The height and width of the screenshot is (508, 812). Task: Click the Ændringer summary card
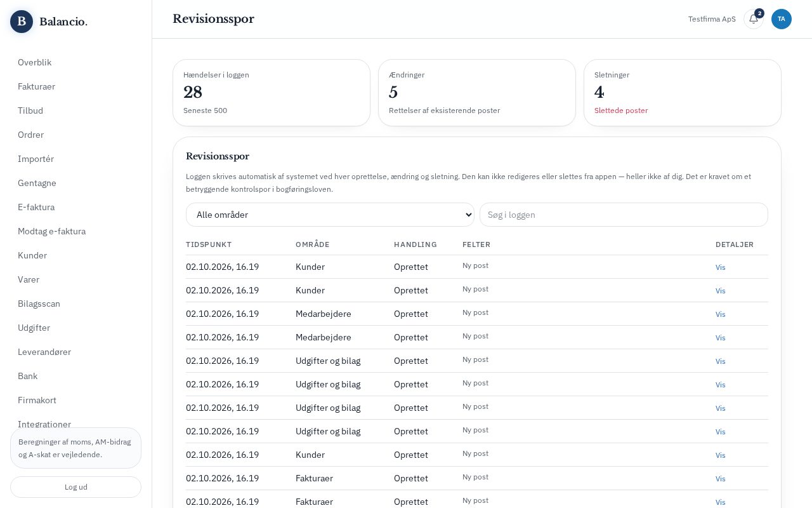(477, 93)
